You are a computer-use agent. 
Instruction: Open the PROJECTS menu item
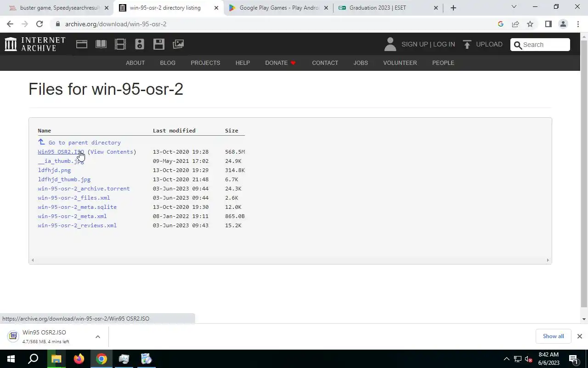205,63
